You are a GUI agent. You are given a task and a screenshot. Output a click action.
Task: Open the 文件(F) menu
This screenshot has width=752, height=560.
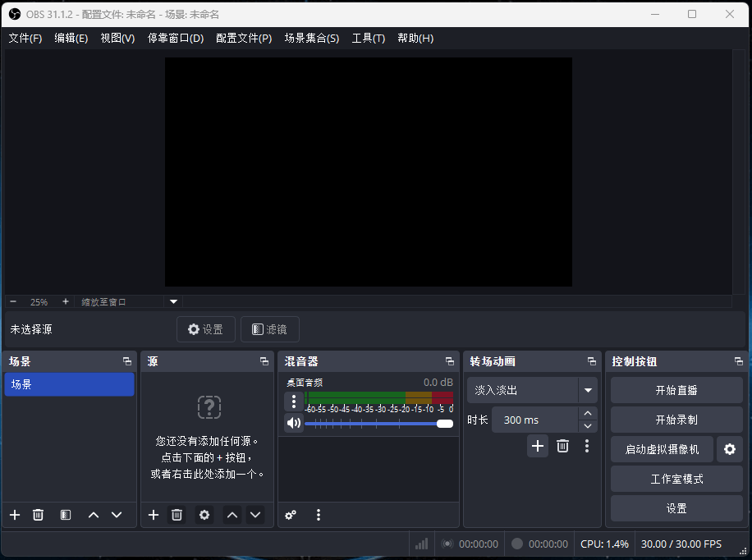[x=25, y=39]
